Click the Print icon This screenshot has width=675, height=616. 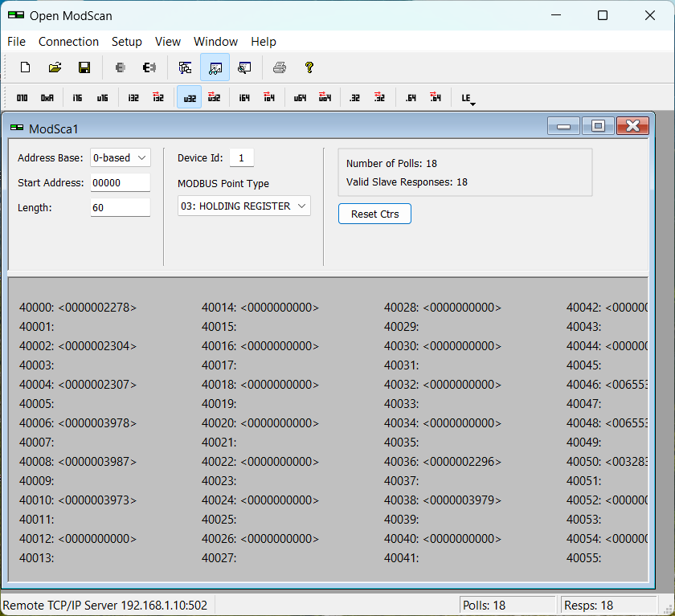[280, 67]
